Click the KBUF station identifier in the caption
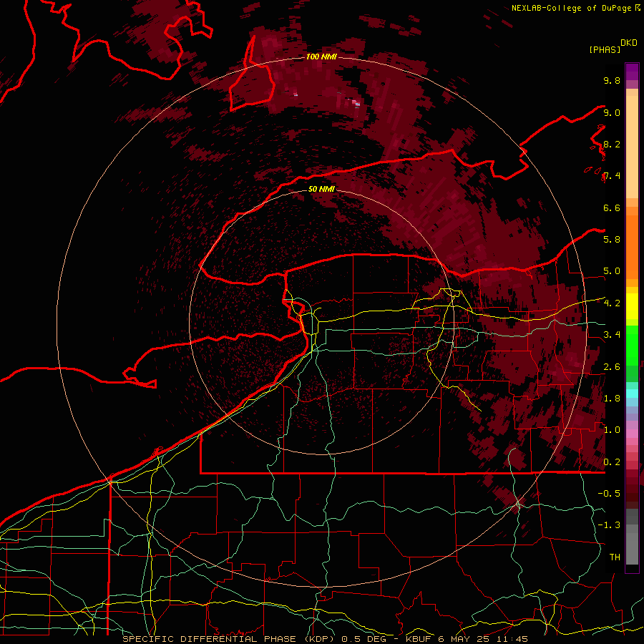The height and width of the screenshot is (644, 644). coord(420,639)
